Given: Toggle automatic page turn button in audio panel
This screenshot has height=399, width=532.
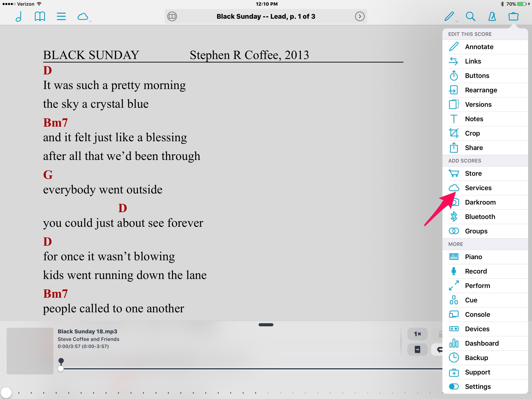Looking at the screenshot, I should click(417, 350).
